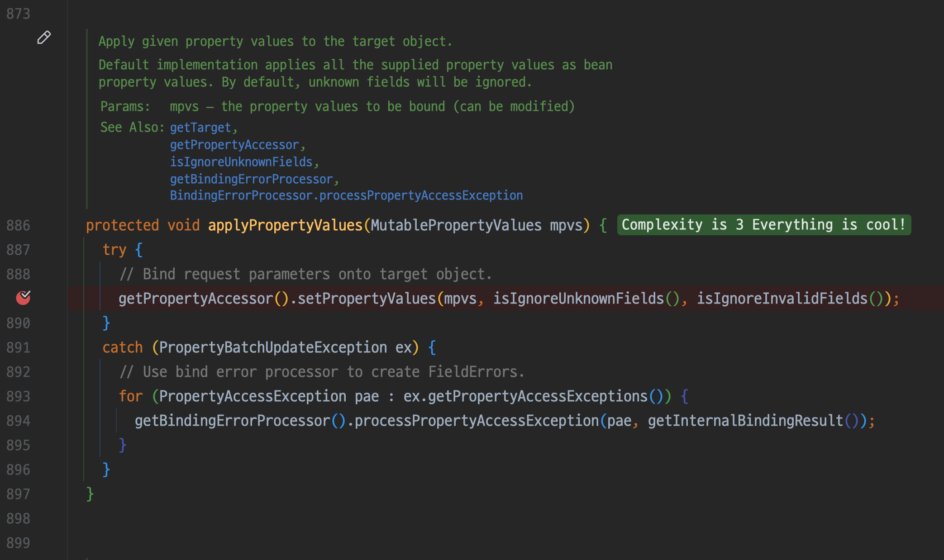Click the closing brace on line 897
Image resolution: width=944 pixels, height=560 pixels.
[x=90, y=494]
